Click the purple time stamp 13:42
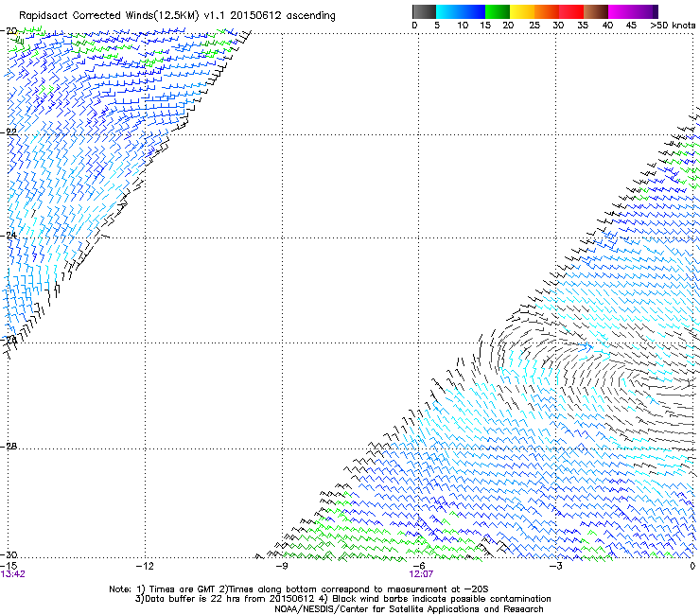 [13, 574]
